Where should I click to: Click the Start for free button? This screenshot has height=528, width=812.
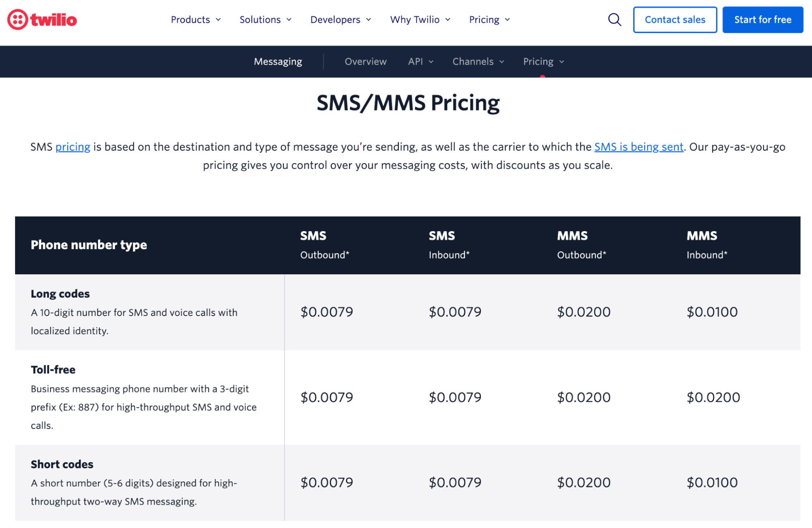point(762,19)
